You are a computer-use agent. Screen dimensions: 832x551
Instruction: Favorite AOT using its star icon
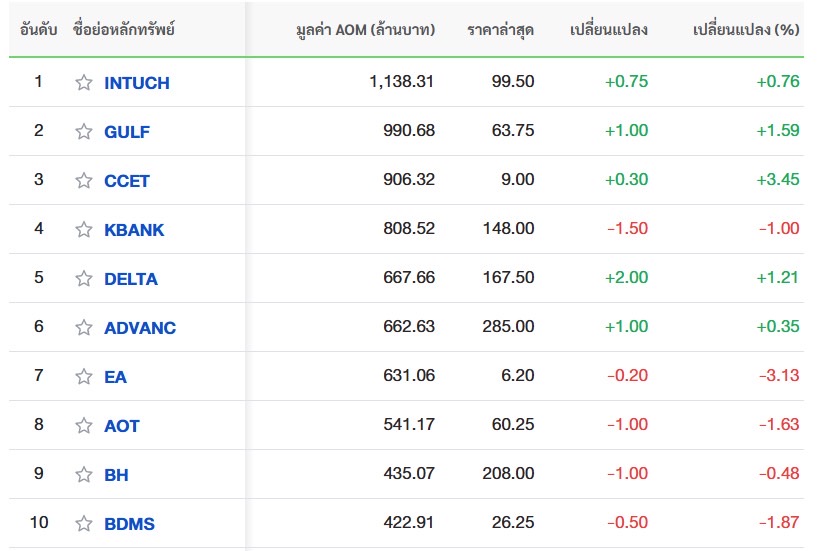pos(84,426)
